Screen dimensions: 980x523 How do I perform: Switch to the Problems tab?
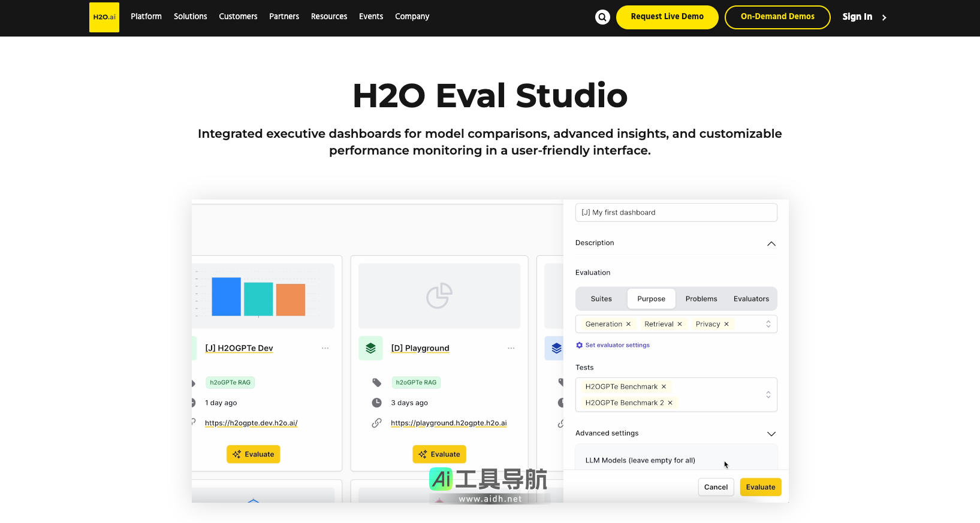tap(701, 299)
